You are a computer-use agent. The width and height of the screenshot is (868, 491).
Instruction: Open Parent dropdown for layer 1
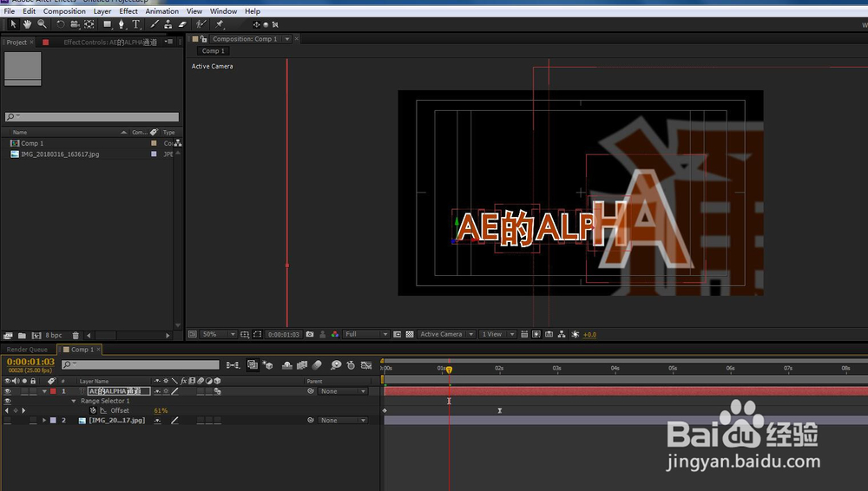click(x=343, y=391)
